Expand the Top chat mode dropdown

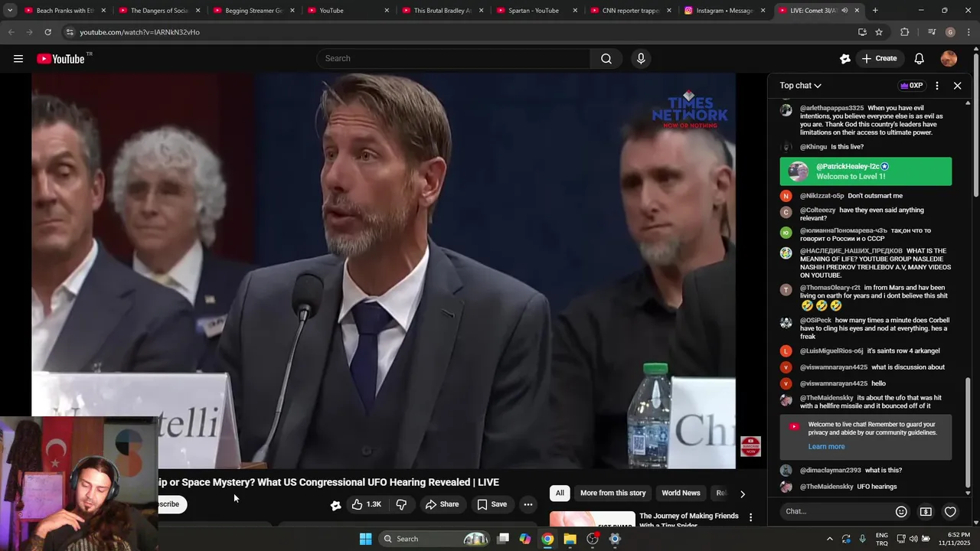pyautogui.click(x=801, y=86)
